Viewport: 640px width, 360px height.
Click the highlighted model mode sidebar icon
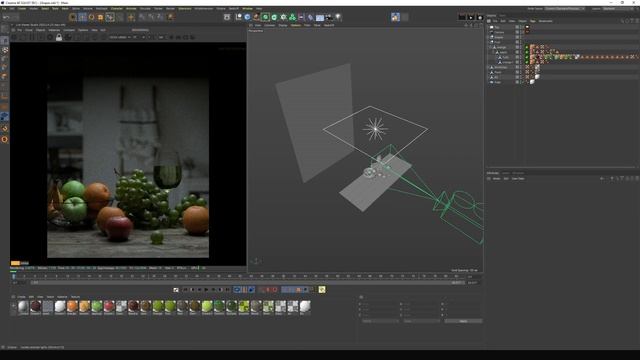pos(4,40)
